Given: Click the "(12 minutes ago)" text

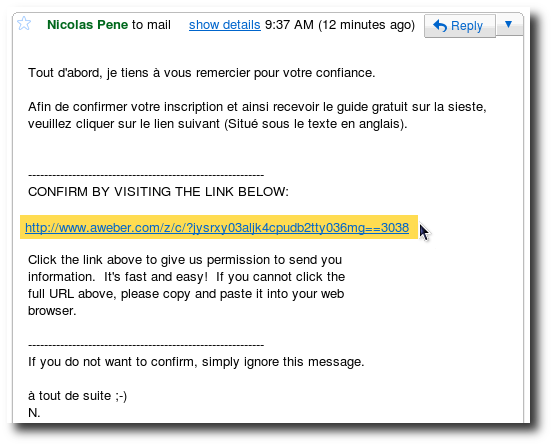Looking at the screenshot, I should (366, 25).
